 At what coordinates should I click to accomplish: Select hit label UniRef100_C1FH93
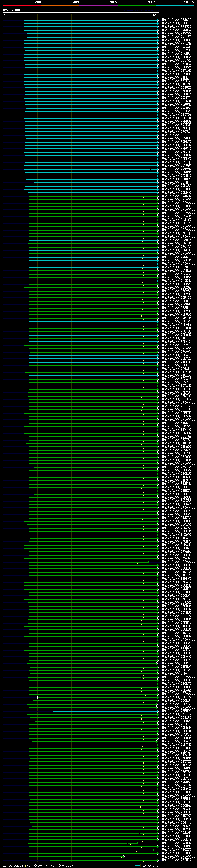click(177, 40)
